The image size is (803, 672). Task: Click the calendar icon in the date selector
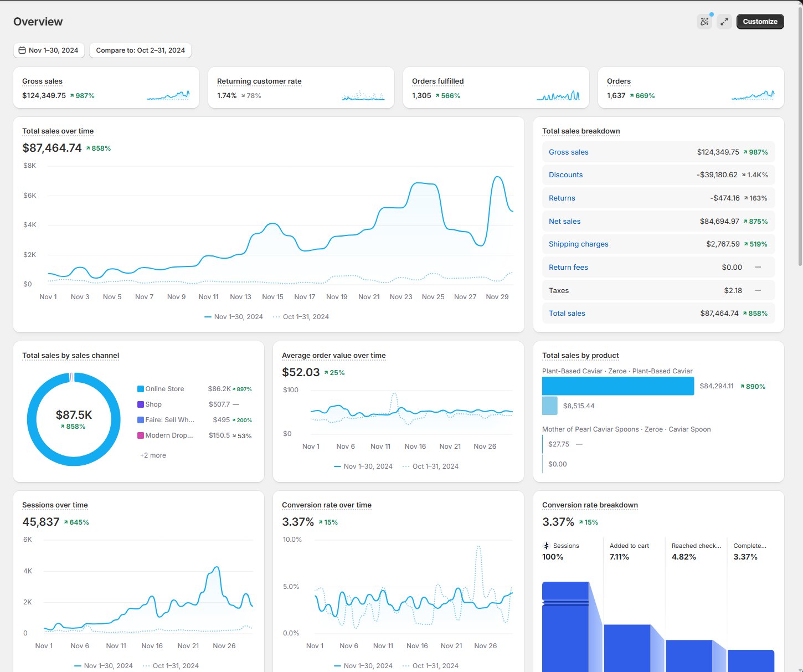[x=23, y=50]
